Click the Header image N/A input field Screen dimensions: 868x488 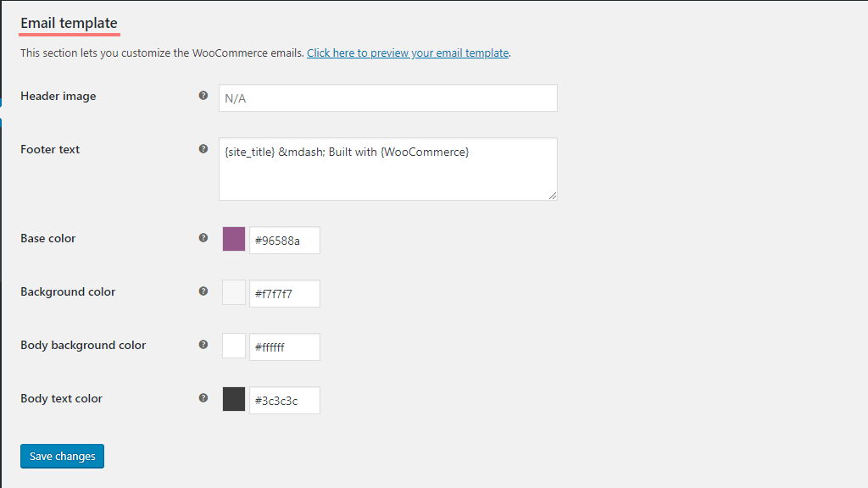point(387,98)
